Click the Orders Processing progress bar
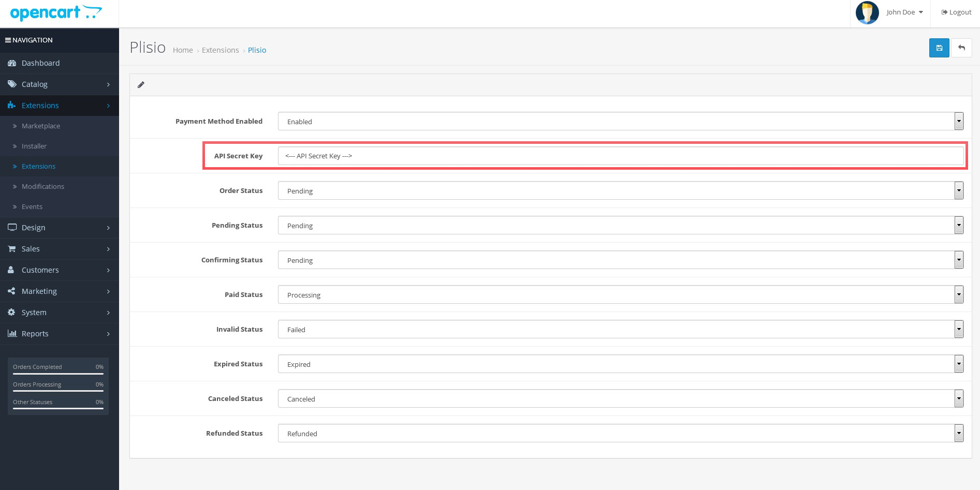The height and width of the screenshot is (490, 980). click(58, 391)
